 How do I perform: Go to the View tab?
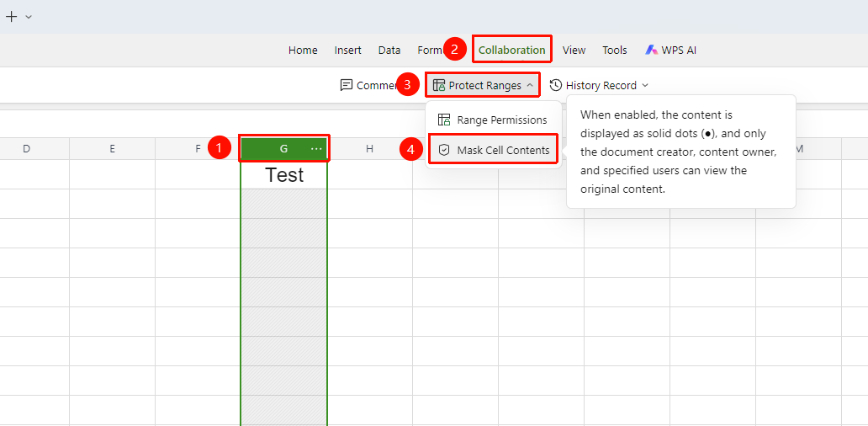(574, 50)
